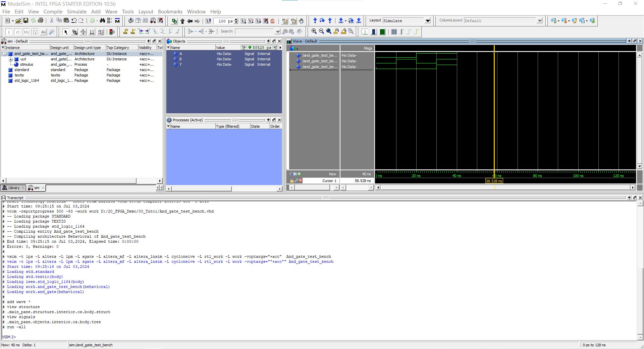Open the Wave menu
This screenshot has width=644, height=349.
111,11
